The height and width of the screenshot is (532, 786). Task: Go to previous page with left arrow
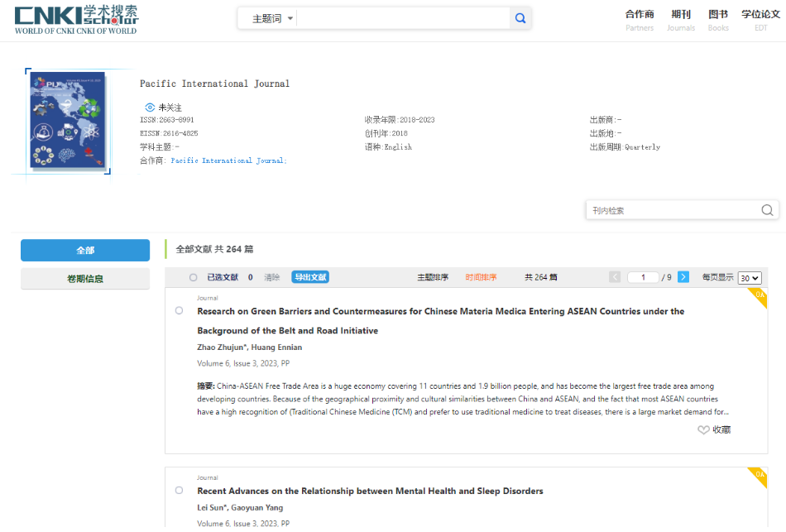pyautogui.click(x=615, y=277)
